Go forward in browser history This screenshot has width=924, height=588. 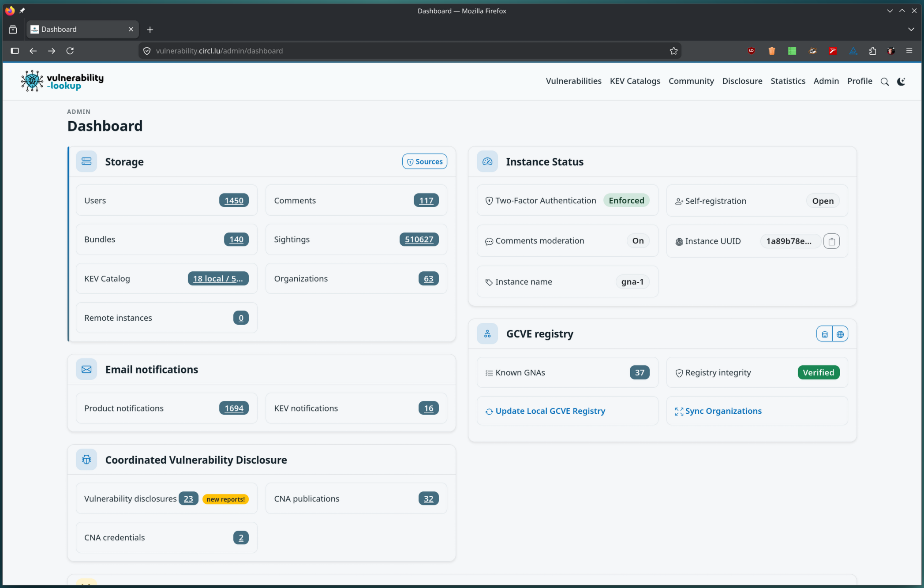point(52,51)
